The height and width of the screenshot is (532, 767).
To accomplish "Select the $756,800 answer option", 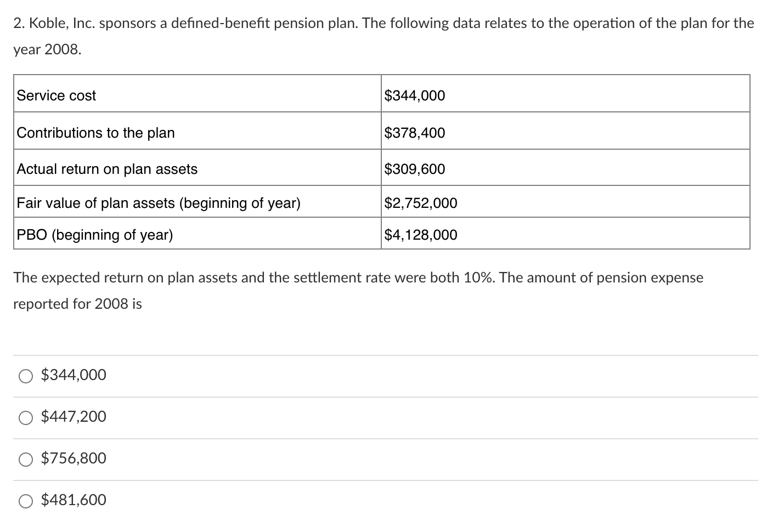I will [25, 459].
